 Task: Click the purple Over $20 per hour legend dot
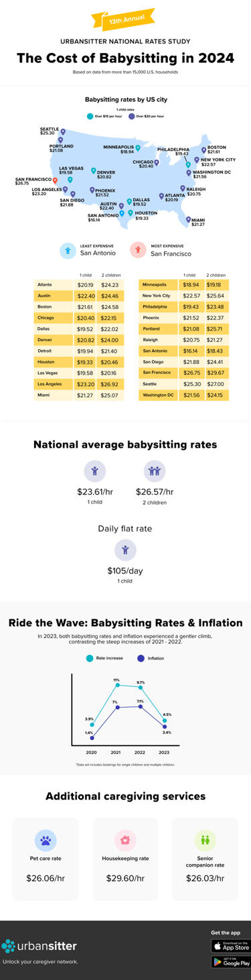(x=131, y=116)
